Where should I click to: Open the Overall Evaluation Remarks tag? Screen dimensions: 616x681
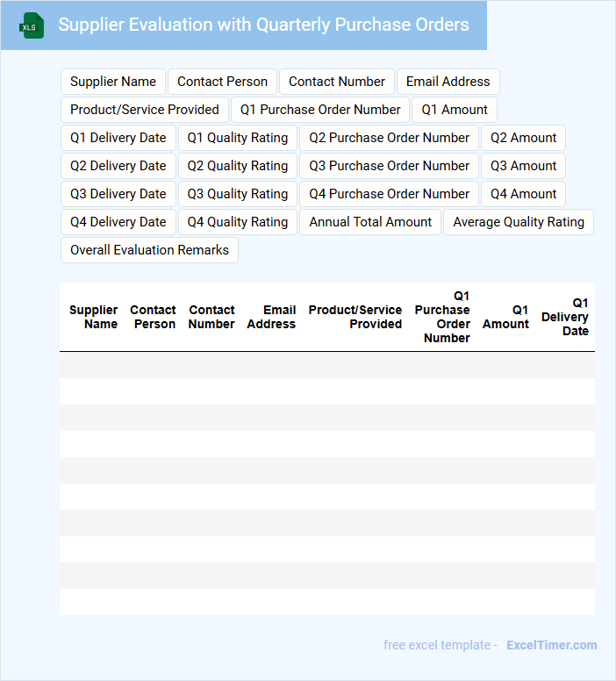[x=149, y=250]
